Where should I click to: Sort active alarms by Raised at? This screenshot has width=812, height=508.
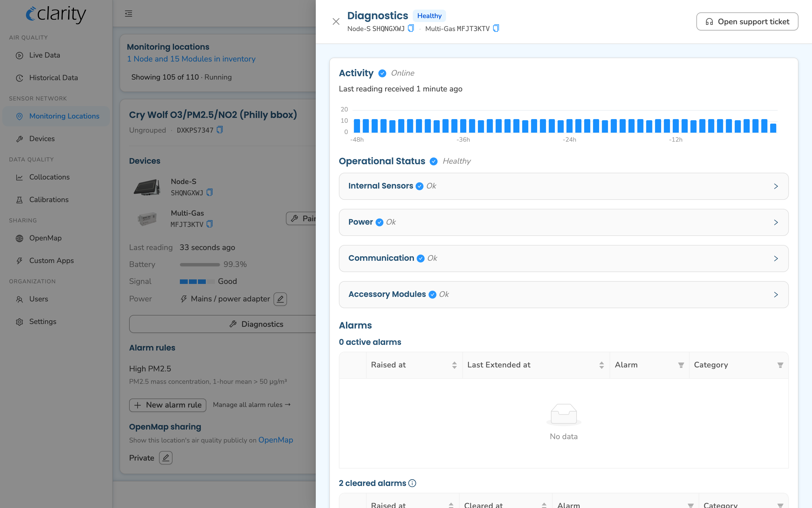click(454, 365)
